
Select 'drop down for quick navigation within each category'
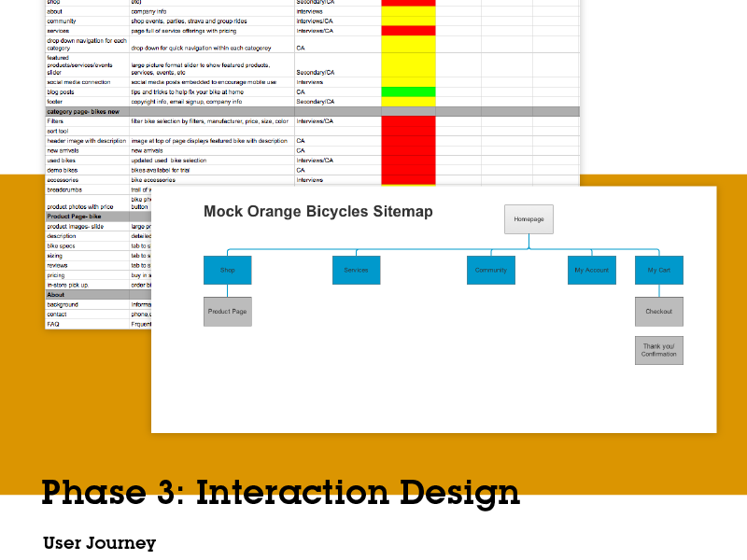(x=212, y=44)
